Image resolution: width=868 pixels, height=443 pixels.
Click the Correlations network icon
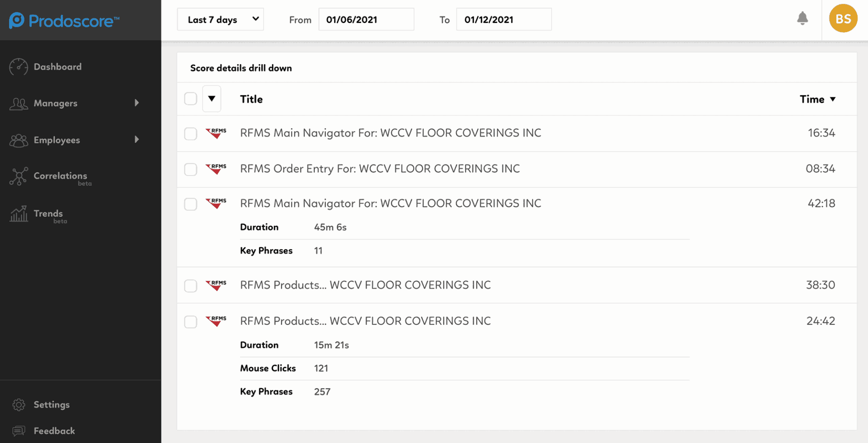pyautogui.click(x=19, y=176)
